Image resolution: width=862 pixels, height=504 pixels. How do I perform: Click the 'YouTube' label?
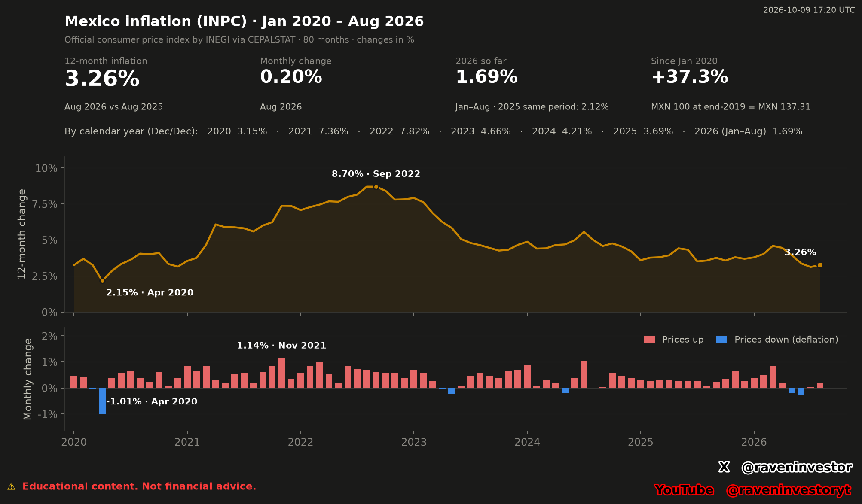[684, 490]
